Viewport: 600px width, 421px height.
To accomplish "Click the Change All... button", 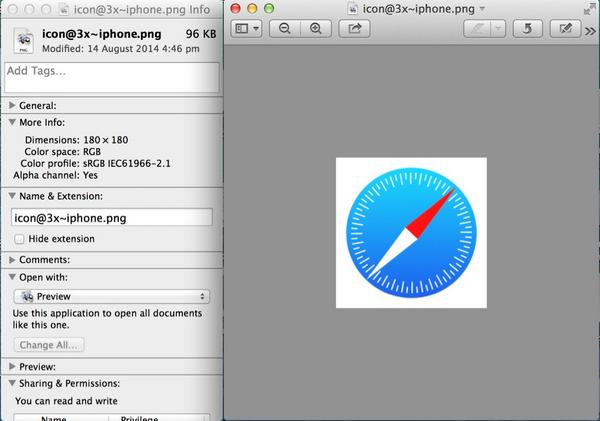I will click(49, 345).
